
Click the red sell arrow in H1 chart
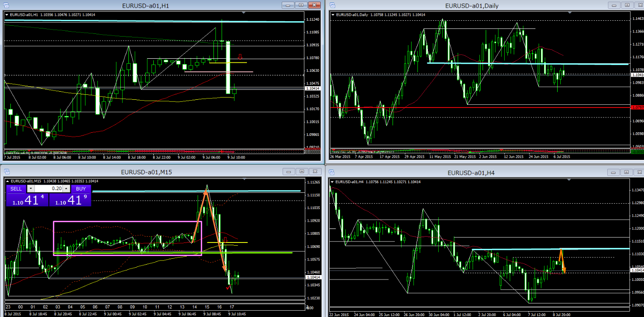(x=240, y=57)
